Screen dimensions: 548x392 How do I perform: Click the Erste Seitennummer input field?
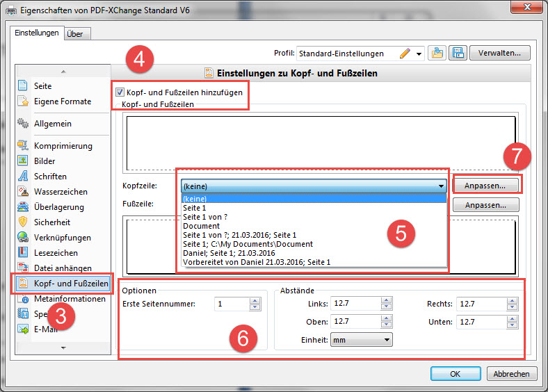tap(232, 304)
